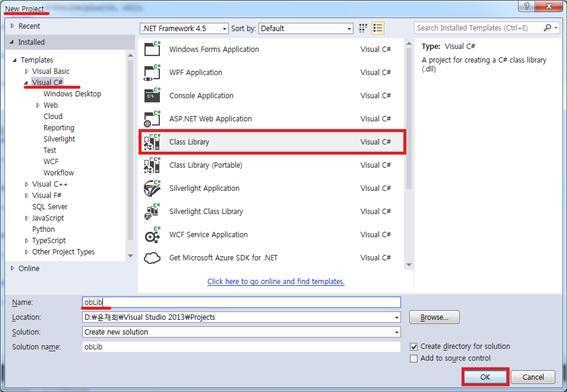Viewport: 567px width, 392px height.
Task: Open 'Click here to go online' link
Action: click(x=276, y=281)
